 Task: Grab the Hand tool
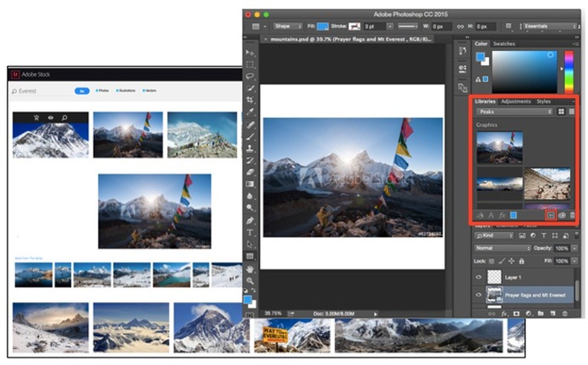(x=250, y=269)
